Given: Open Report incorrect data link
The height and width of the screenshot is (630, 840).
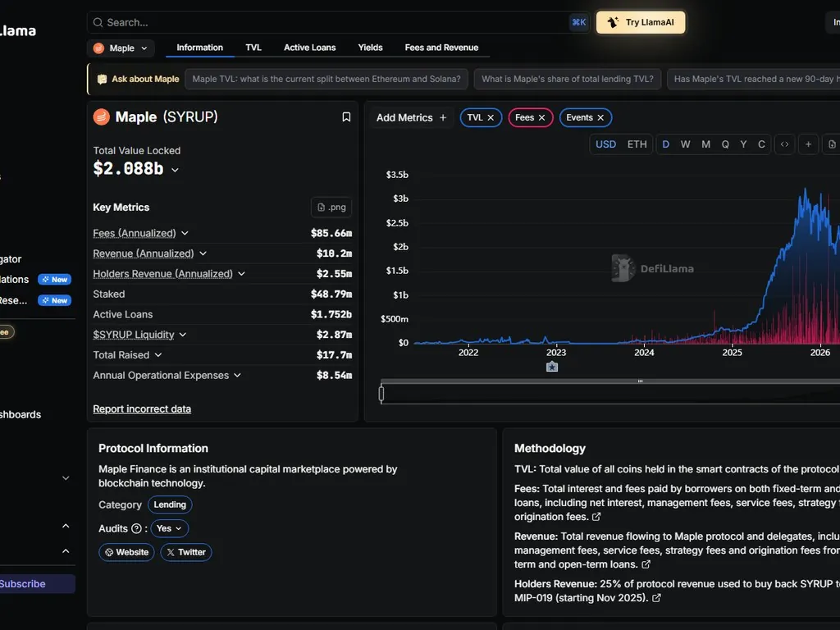Looking at the screenshot, I should (142, 409).
